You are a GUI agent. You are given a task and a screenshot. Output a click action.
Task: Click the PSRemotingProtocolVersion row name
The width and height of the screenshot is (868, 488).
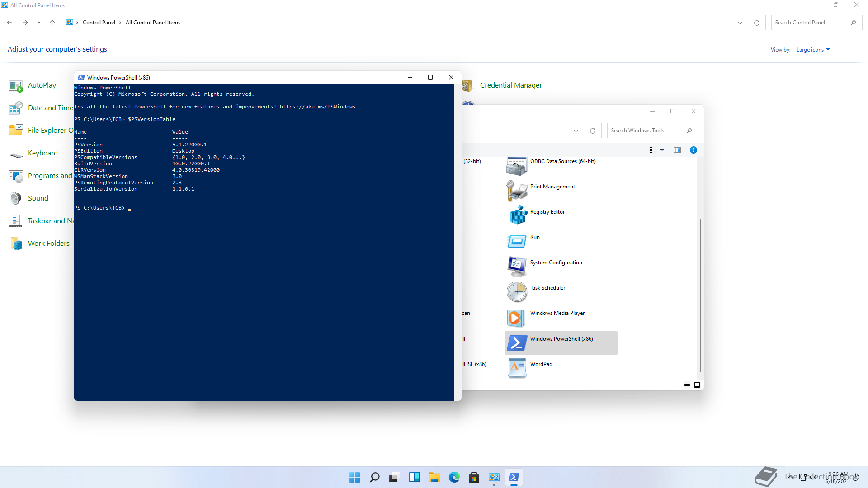pos(113,183)
